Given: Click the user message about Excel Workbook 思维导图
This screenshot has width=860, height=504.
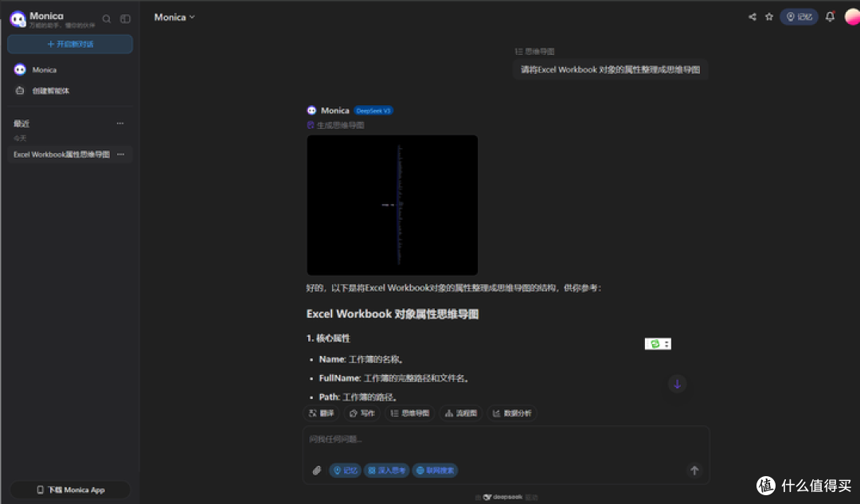Looking at the screenshot, I should pos(610,69).
